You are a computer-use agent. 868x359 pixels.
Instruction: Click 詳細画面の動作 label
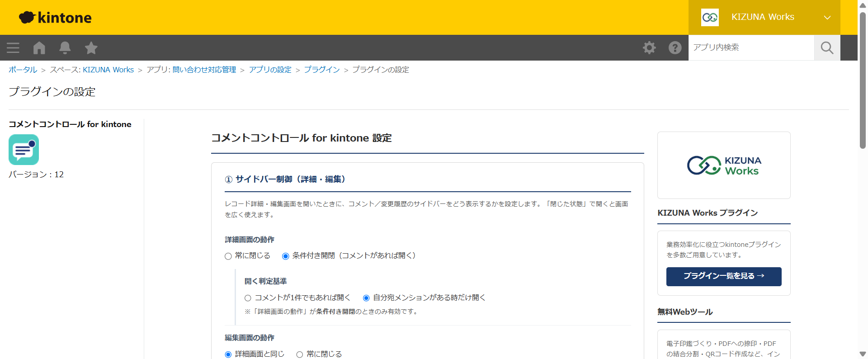250,240
